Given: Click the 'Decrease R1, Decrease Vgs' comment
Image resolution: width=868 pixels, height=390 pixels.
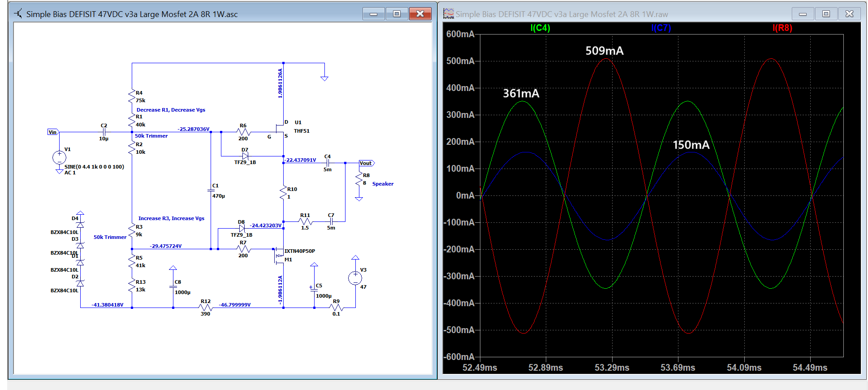Looking at the screenshot, I should click(171, 110).
